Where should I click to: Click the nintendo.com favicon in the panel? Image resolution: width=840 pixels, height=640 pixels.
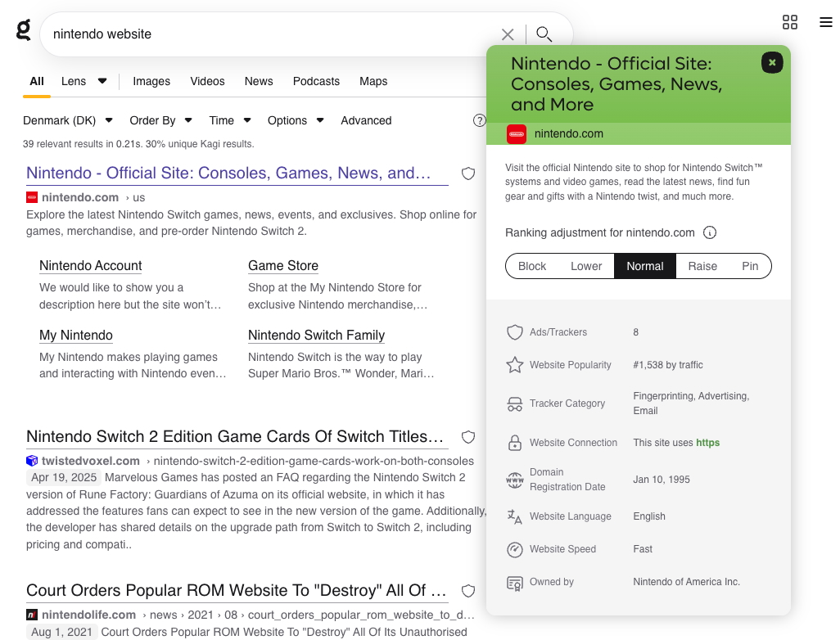pyautogui.click(x=517, y=132)
